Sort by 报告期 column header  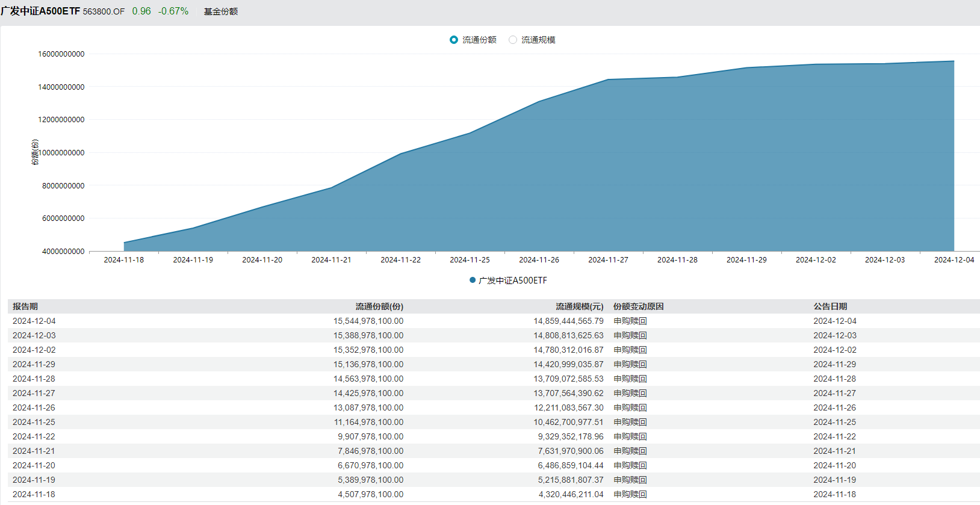click(25, 306)
